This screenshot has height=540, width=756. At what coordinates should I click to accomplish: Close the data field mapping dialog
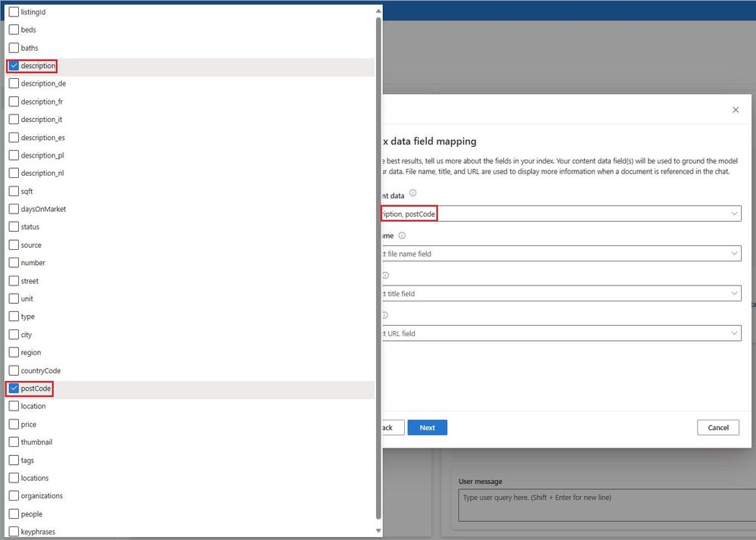pyautogui.click(x=736, y=110)
